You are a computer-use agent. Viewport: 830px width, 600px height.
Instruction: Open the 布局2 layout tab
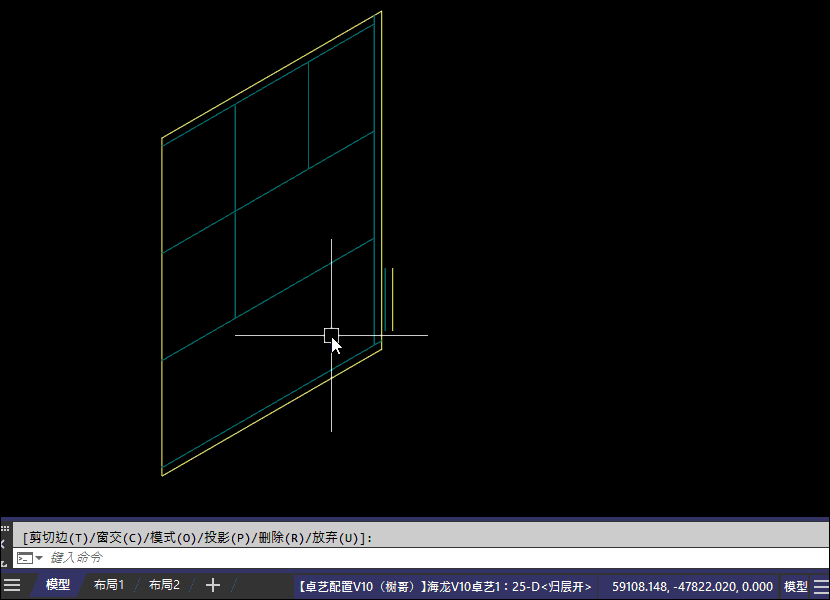tap(164, 586)
